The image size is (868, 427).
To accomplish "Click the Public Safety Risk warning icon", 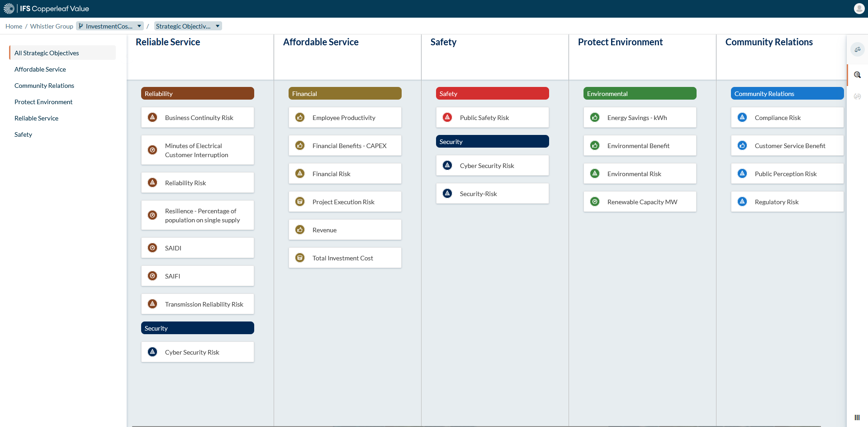I will pyautogui.click(x=447, y=117).
